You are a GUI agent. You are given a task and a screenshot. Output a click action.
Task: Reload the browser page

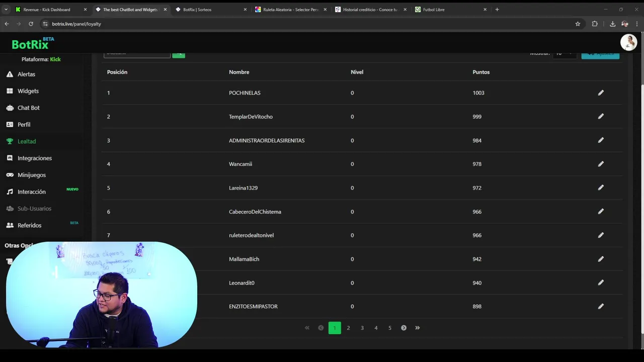tap(31, 24)
